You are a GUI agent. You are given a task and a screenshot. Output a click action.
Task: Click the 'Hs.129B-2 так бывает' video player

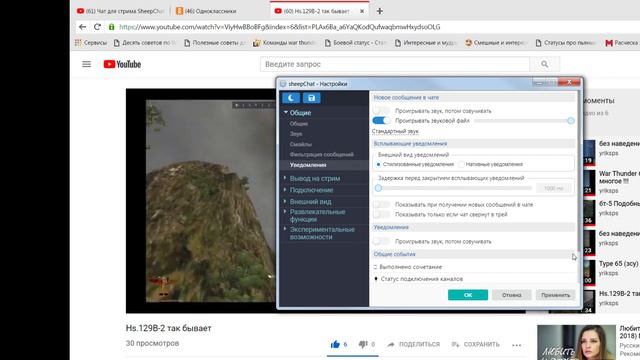click(x=201, y=201)
